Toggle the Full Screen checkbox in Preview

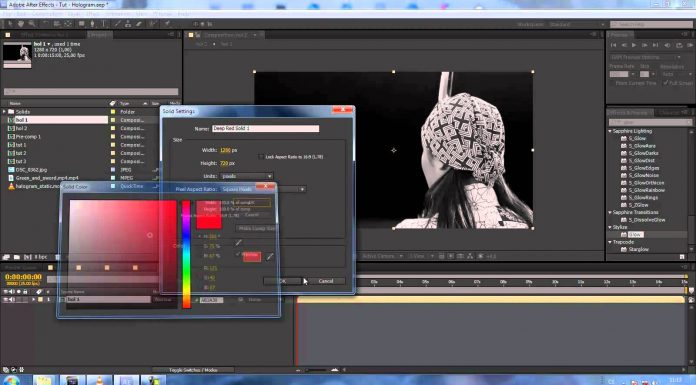pos(665,83)
